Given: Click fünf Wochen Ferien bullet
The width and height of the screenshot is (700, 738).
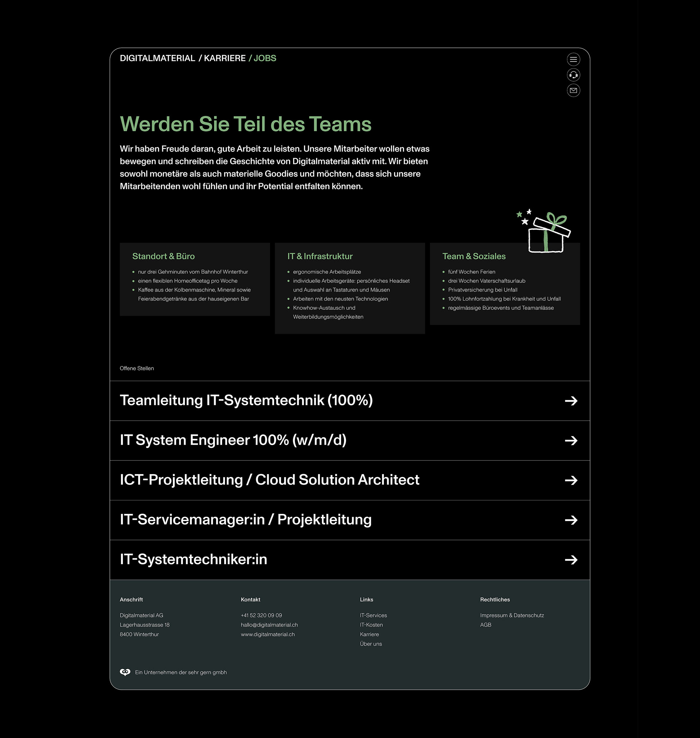Looking at the screenshot, I should tap(472, 272).
